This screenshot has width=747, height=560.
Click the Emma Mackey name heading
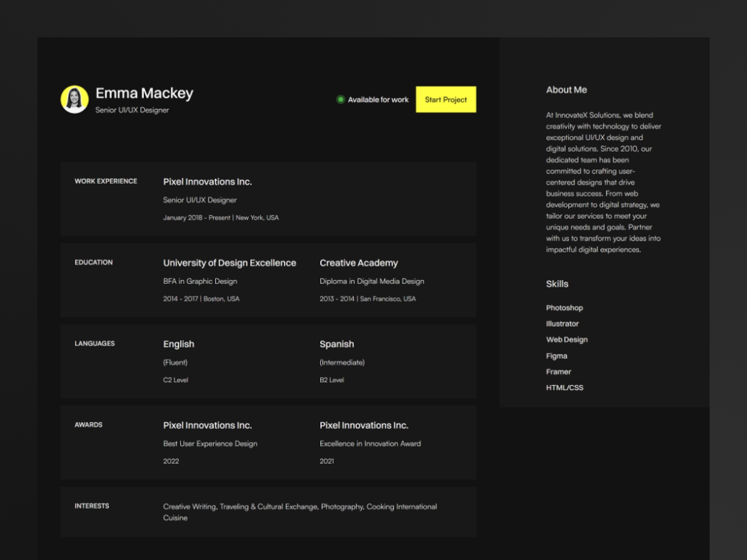coord(144,93)
